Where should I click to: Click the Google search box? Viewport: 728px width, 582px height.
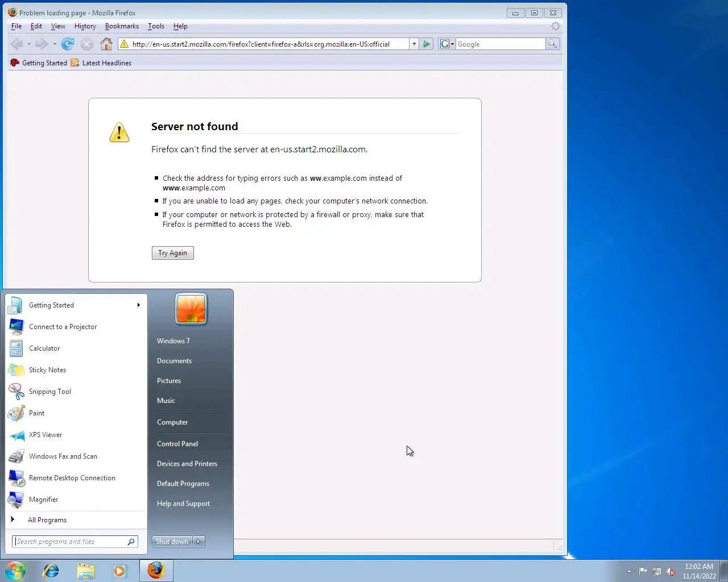(500, 44)
